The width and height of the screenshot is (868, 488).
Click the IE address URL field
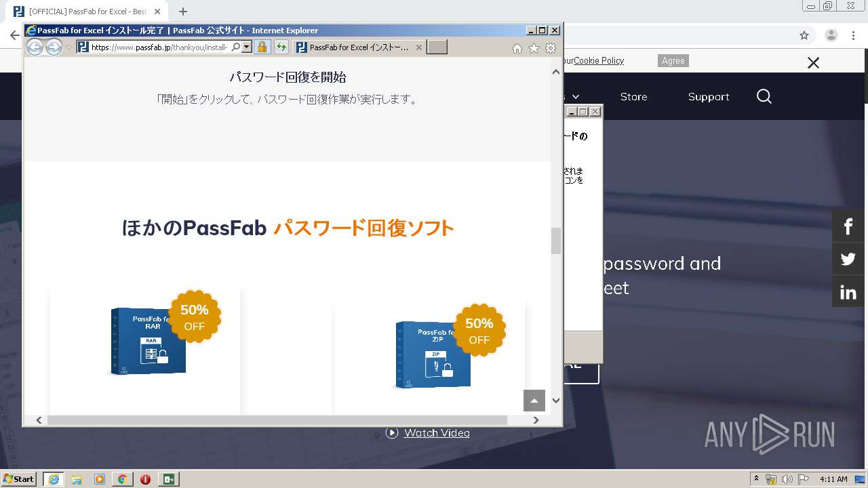pyautogui.click(x=159, y=47)
